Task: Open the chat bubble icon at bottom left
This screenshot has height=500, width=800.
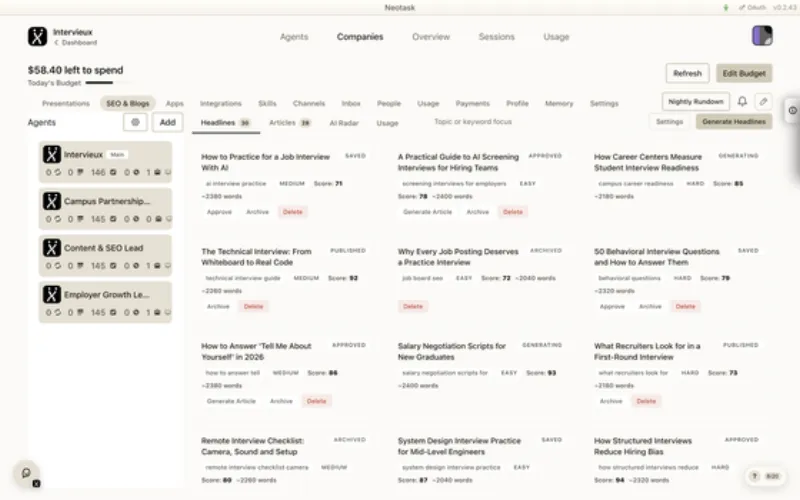Action: tap(26, 473)
